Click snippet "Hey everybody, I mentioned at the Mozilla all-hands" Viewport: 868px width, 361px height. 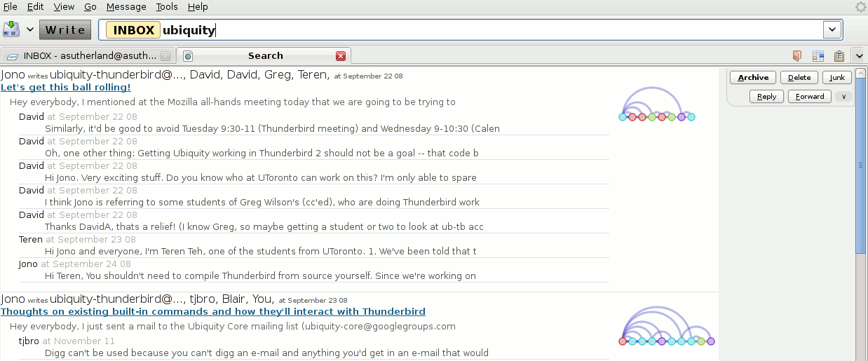click(x=233, y=102)
